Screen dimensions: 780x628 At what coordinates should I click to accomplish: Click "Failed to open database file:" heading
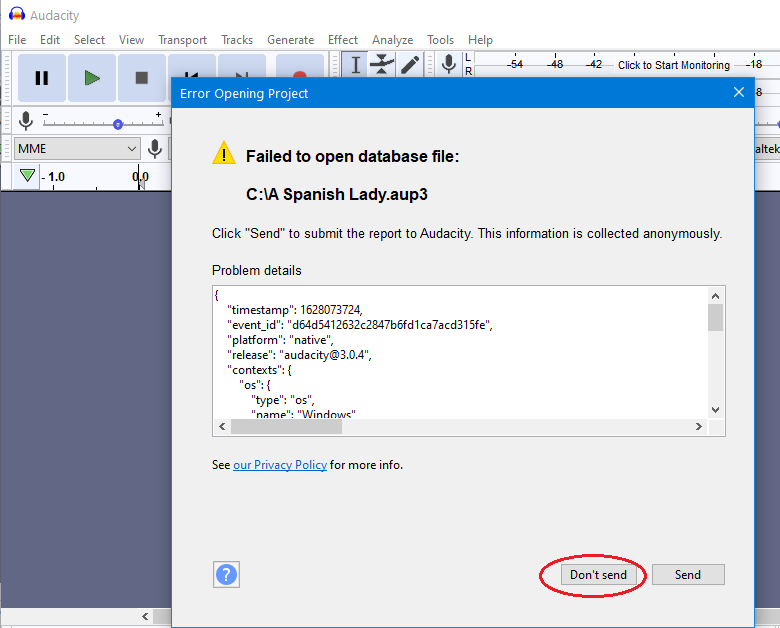pyautogui.click(x=353, y=156)
